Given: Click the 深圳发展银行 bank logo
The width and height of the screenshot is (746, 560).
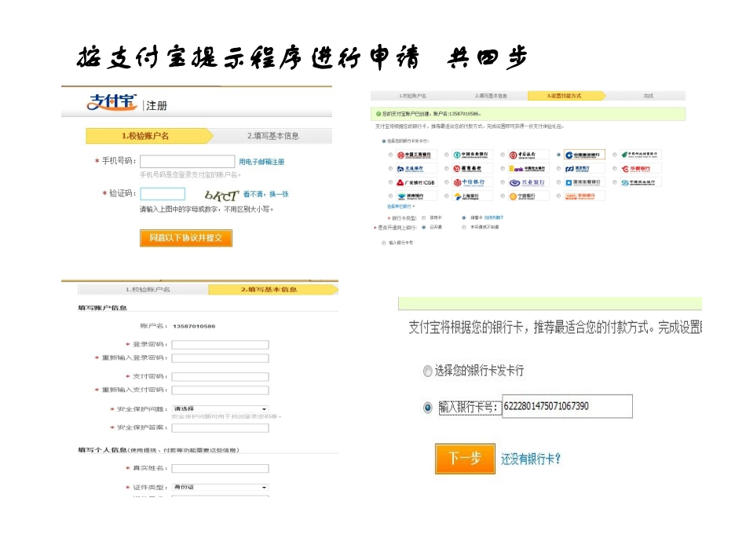Looking at the screenshot, I should point(583,183).
